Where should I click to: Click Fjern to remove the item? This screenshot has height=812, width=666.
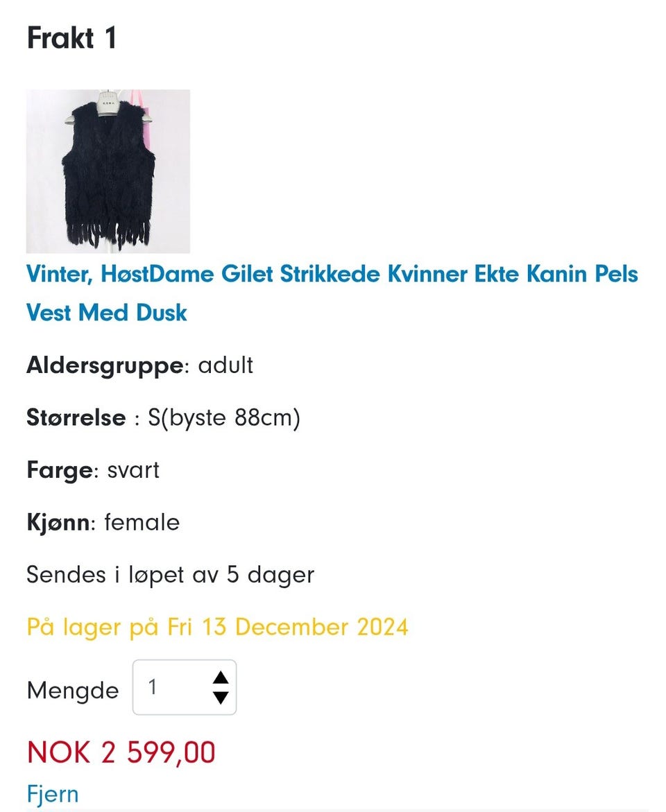pyautogui.click(x=53, y=794)
